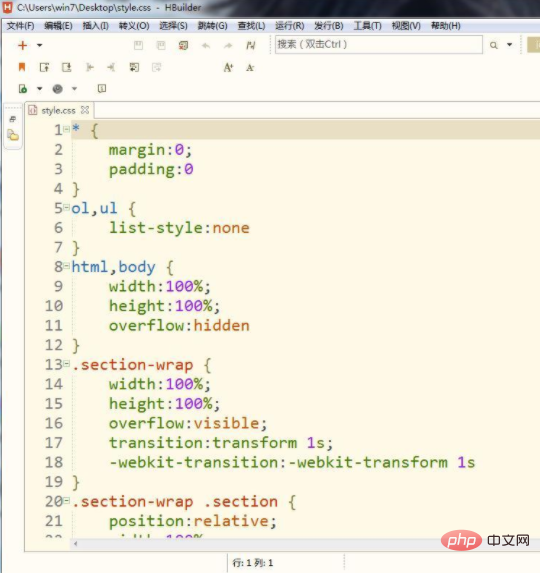Click the restore panel icon in left sidebar
The width and height of the screenshot is (540, 573).
(x=13, y=119)
